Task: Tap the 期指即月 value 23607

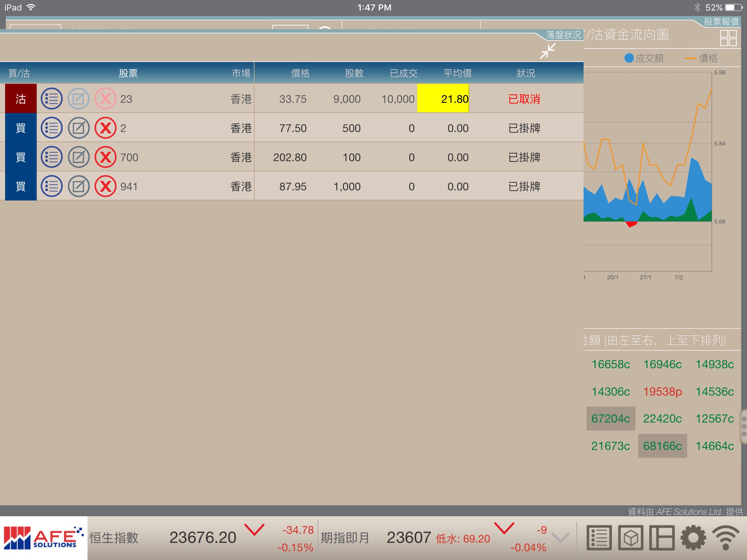Action: [x=409, y=538]
